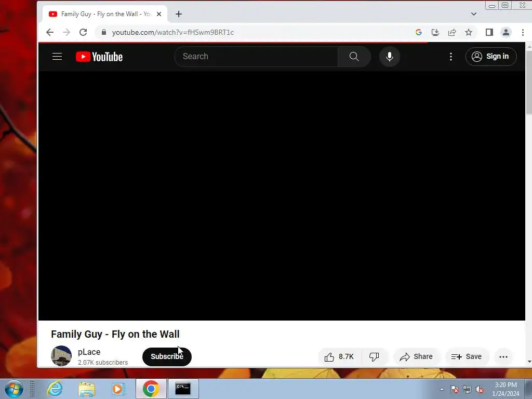
Task: Start voice search with microphone icon
Action: click(390, 56)
